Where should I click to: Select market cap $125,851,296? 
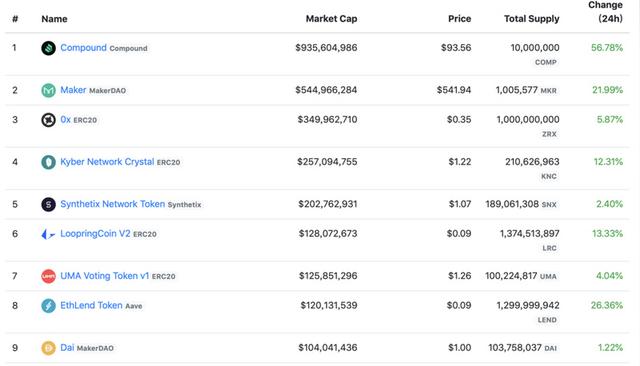(x=328, y=276)
